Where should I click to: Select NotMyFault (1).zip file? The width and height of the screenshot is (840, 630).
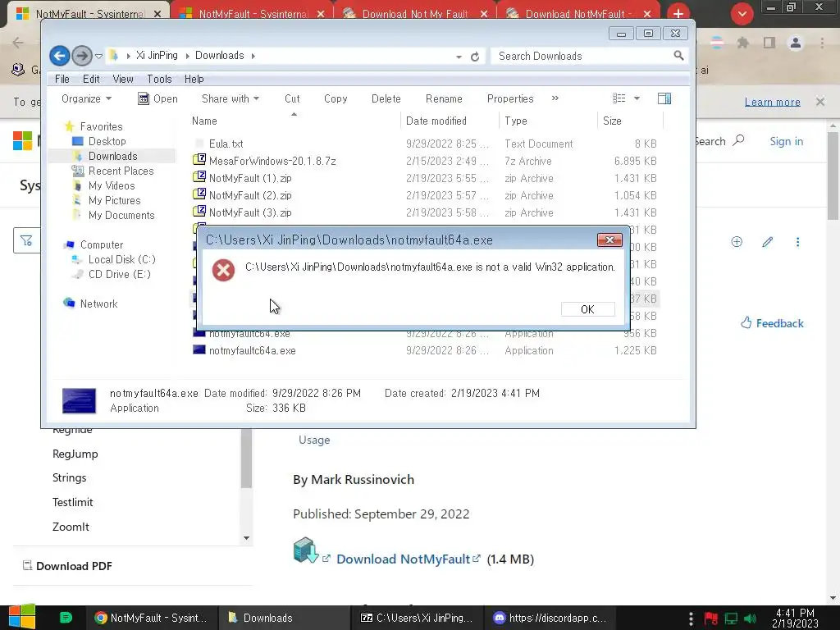tap(250, 178)
